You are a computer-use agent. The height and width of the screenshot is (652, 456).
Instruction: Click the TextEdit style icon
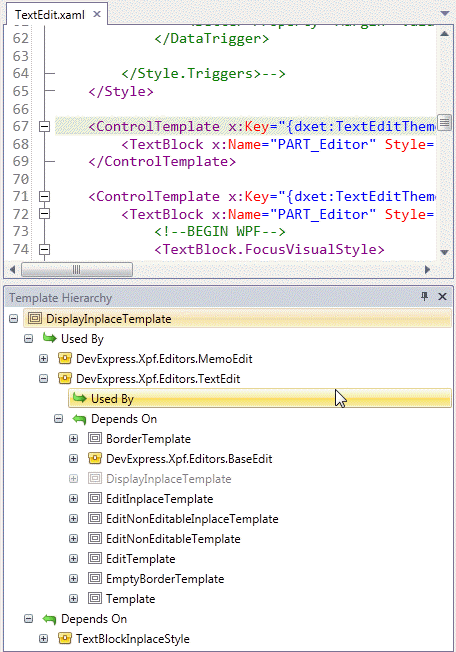(65, 378)
